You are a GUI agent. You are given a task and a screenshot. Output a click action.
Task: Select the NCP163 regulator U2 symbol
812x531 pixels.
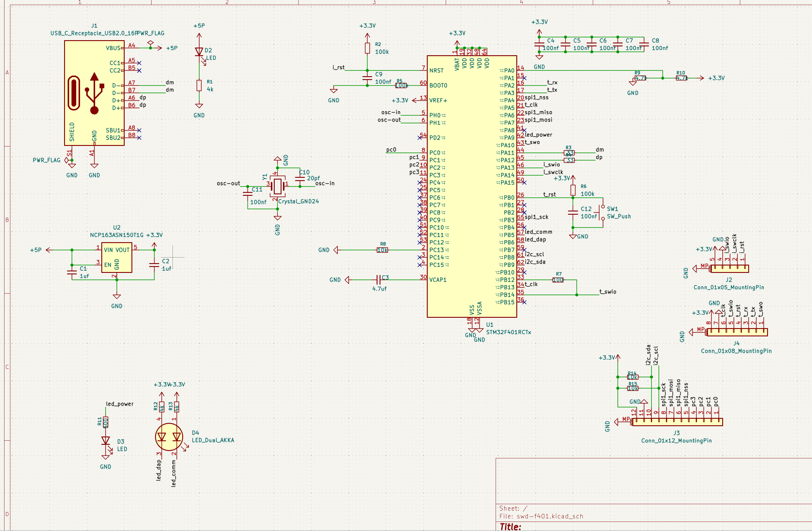pos(117,257)
